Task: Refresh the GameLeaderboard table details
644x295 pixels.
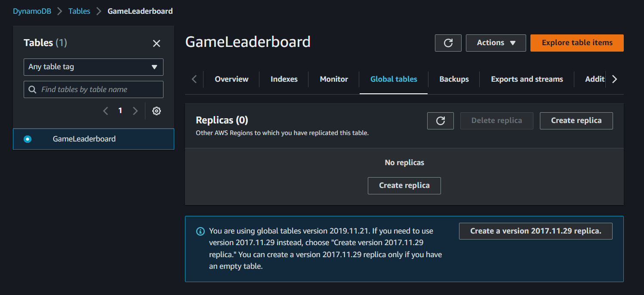Action: [x=448, y=43]
